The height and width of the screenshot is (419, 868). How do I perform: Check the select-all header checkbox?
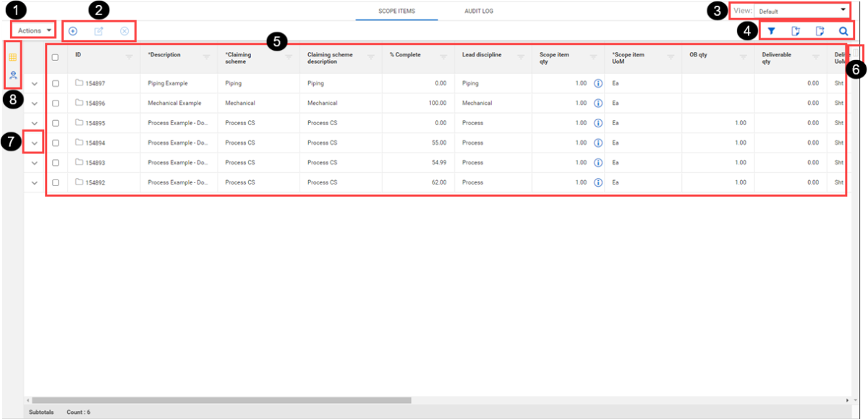click(x=56, y=58)
